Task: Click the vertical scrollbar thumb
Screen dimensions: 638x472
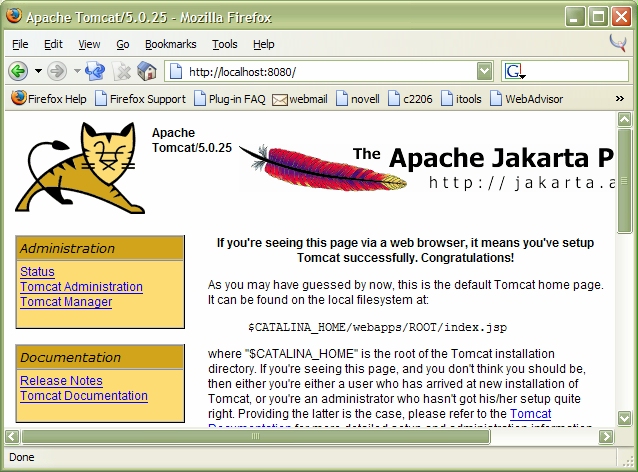Action: [624, 181]
